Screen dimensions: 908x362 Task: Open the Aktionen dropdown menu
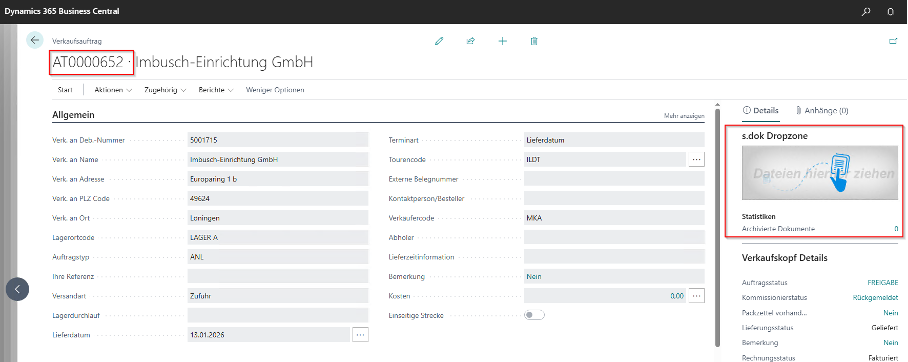tap(114, 90)
